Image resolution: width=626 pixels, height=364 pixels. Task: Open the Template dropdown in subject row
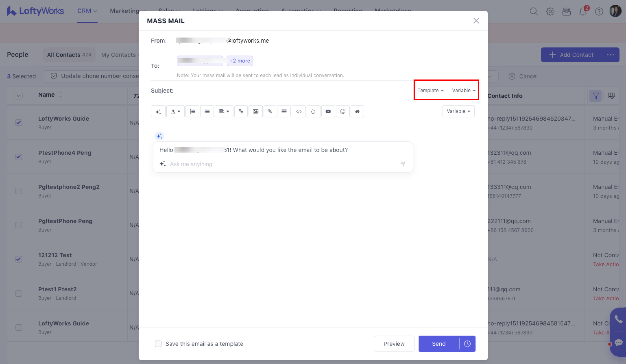(x=430, y=90)
